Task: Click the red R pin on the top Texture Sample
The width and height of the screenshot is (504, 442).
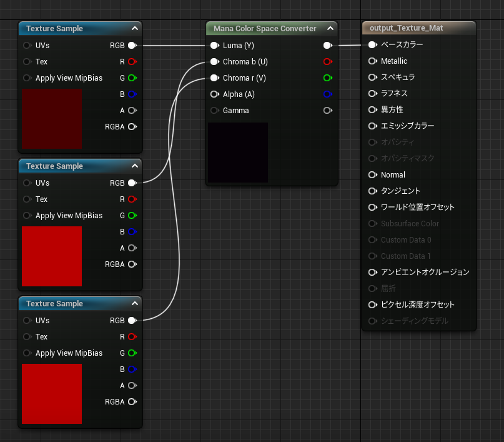Action: click(132, 61)
